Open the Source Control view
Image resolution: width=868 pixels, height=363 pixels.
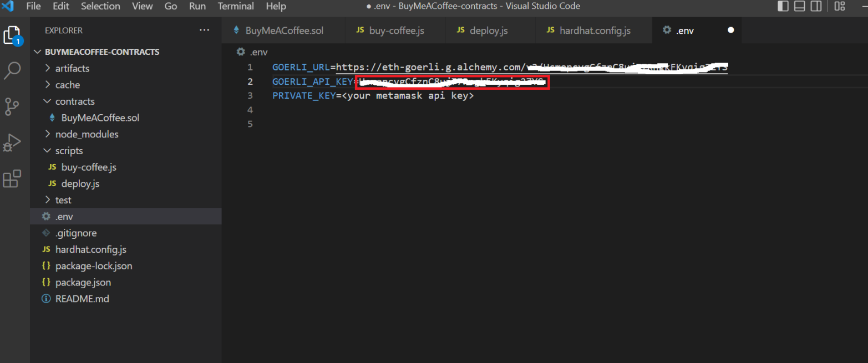pos(12,106)
